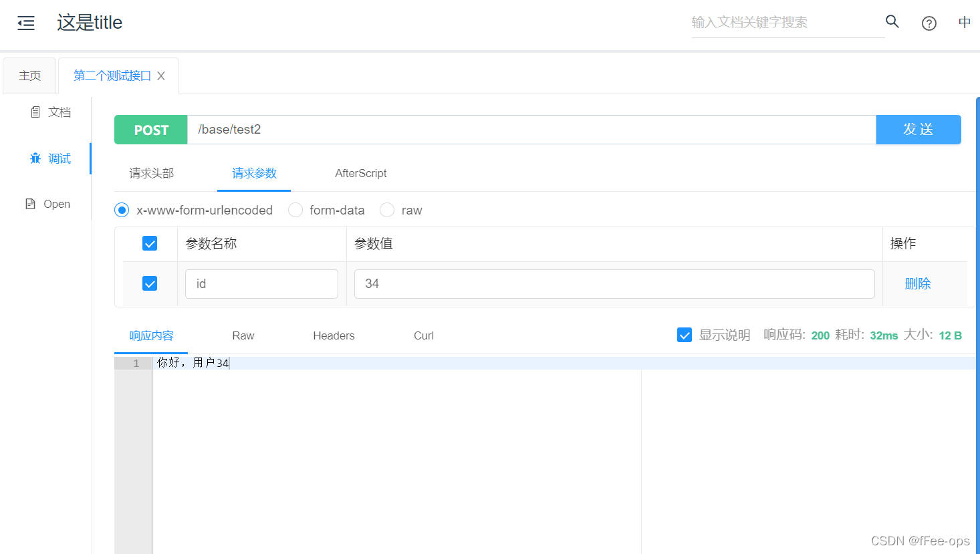Screen dimensions: 980x554
Task: Toggle the select-all header checkbox
Action: pyautogui.click(x=150, y=243)
